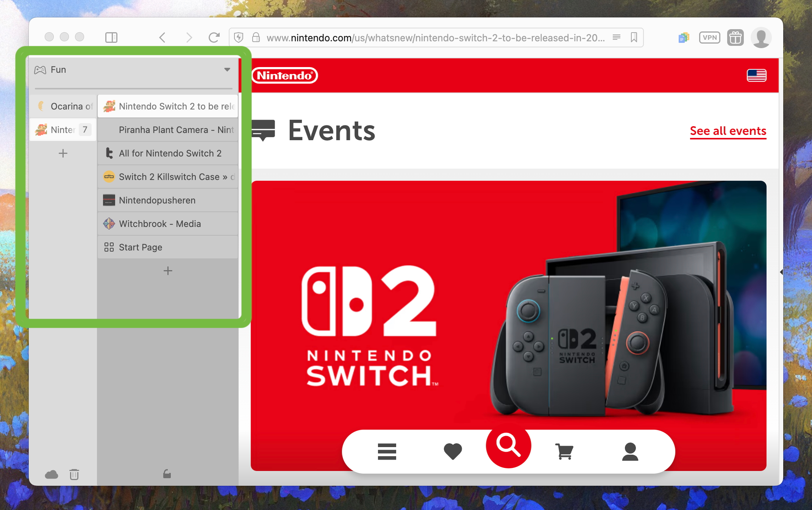Open the US flag region selector
This screenshot has width=812, height=510.
click(756, 75)
